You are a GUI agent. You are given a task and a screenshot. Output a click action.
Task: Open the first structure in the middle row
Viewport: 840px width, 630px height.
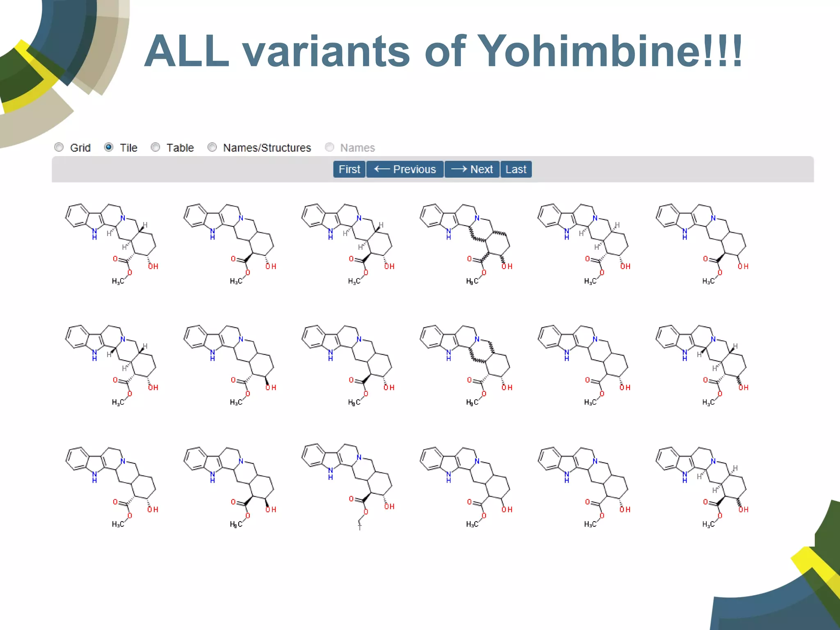112,365
